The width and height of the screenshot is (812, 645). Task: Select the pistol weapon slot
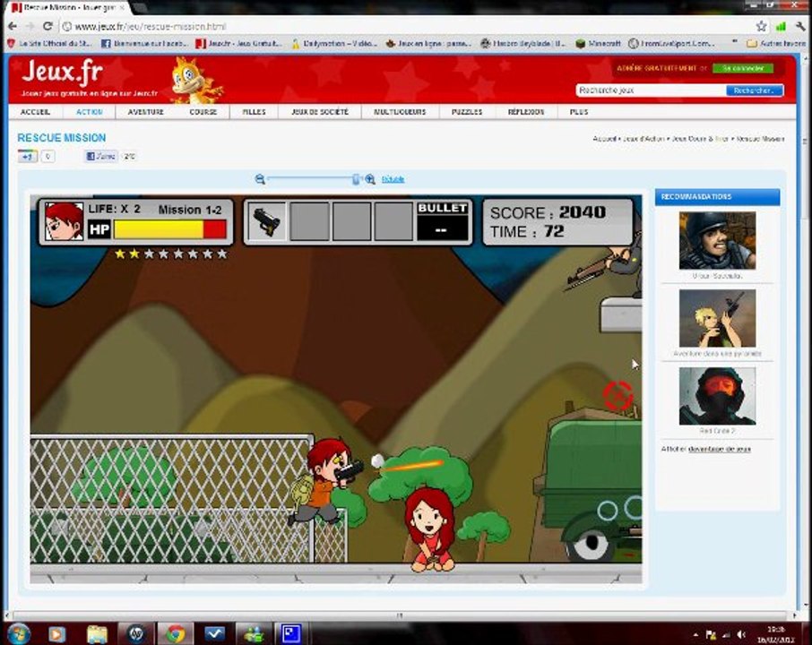point(267,221)
